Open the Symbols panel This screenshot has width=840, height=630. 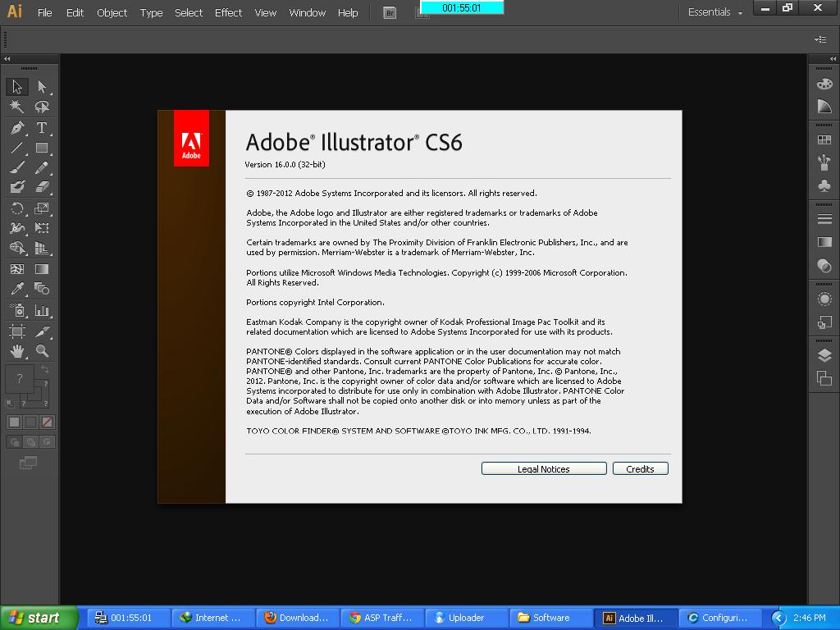point(824,185)
